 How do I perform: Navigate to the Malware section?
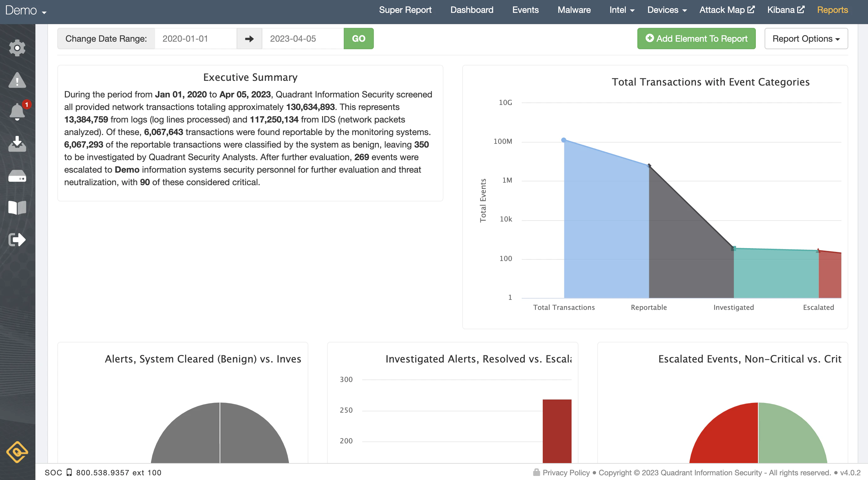[x=574, y=10]
